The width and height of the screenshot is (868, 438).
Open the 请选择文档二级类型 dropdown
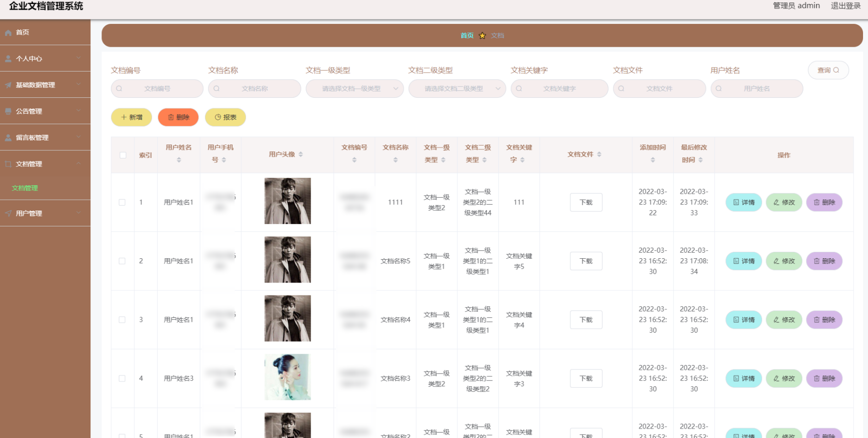click(x=457, y=89)
